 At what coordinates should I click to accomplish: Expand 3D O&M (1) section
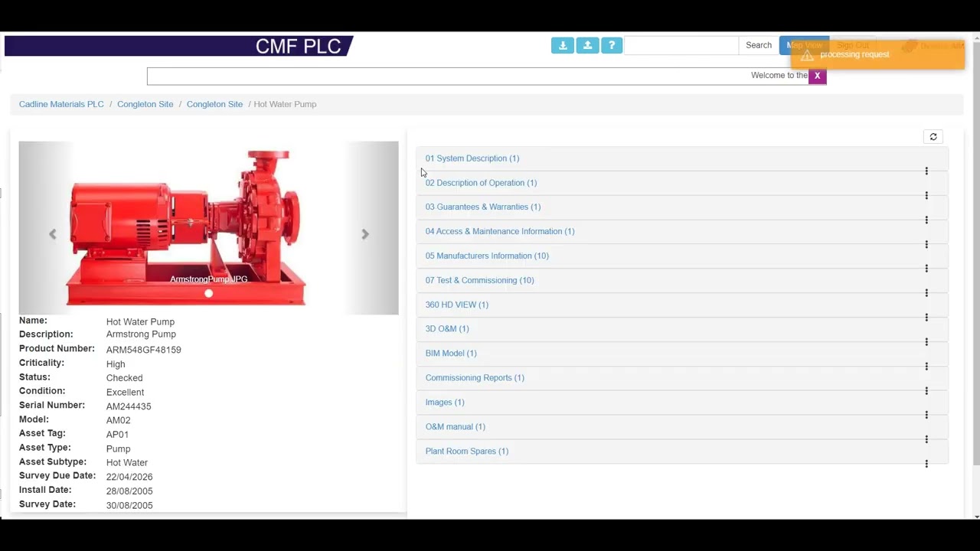point(447,329)
